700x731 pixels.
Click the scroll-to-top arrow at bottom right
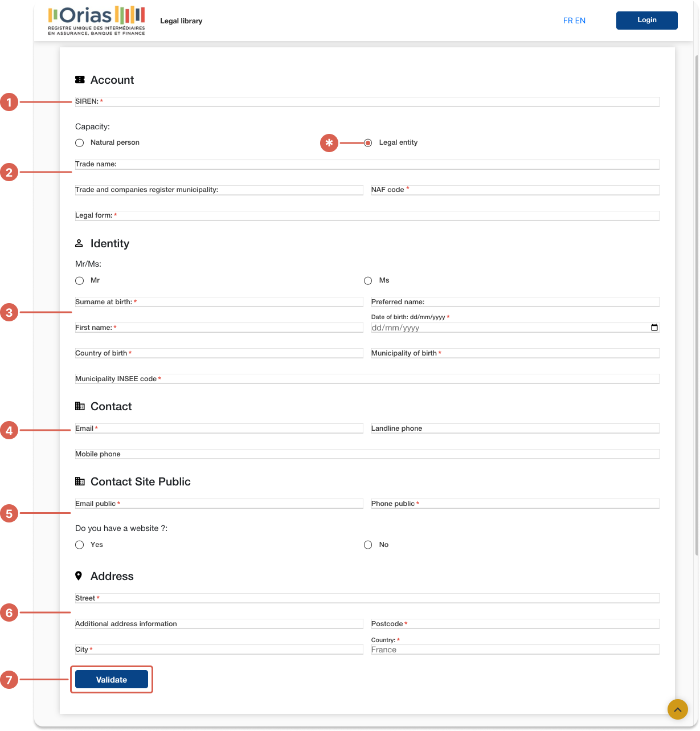pos(677,709)
